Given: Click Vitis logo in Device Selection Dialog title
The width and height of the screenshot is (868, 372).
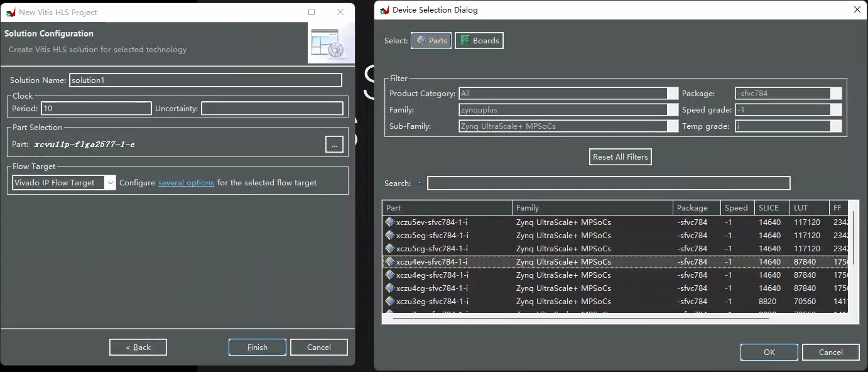Looking at the screenshot, I should 384,10.
